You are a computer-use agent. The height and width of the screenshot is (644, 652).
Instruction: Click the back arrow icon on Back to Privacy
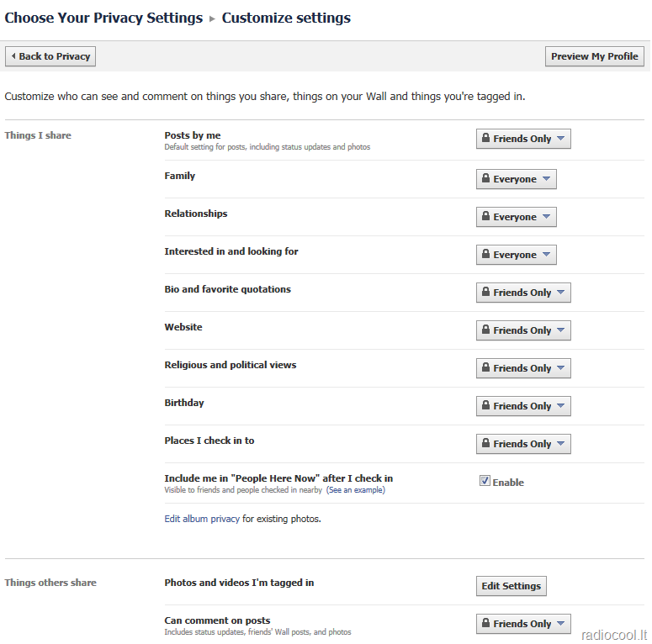13,56
